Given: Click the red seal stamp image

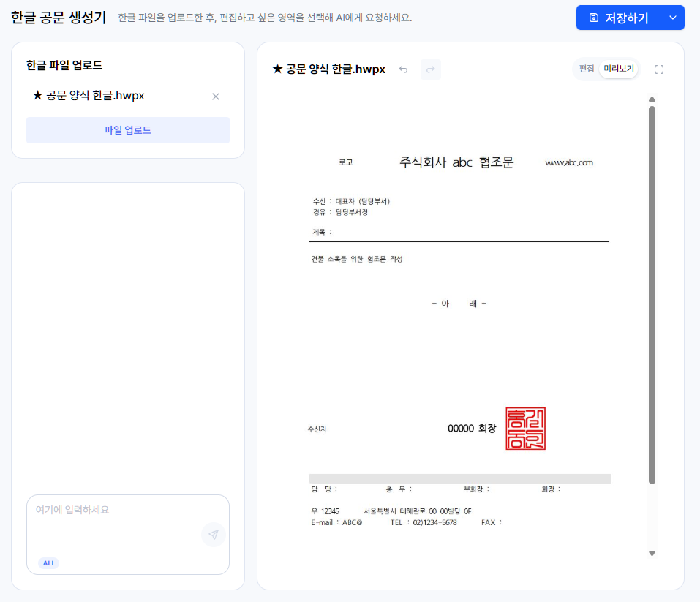Looking at the screenshot, I should pos(526,429).
